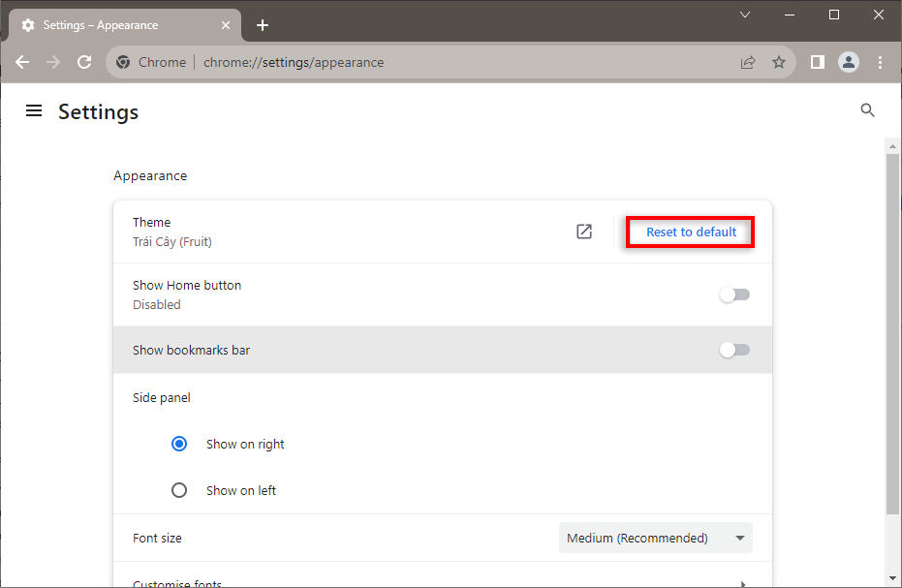
Task: Open Chrome three-dot menu
Action: point(880,62)
